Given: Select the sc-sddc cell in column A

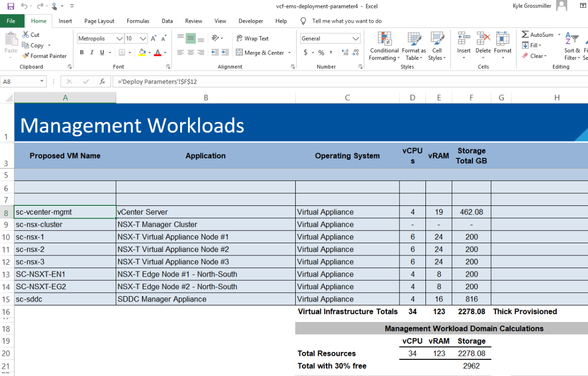Looking at the screenshot, I should [x=65, y=299].
